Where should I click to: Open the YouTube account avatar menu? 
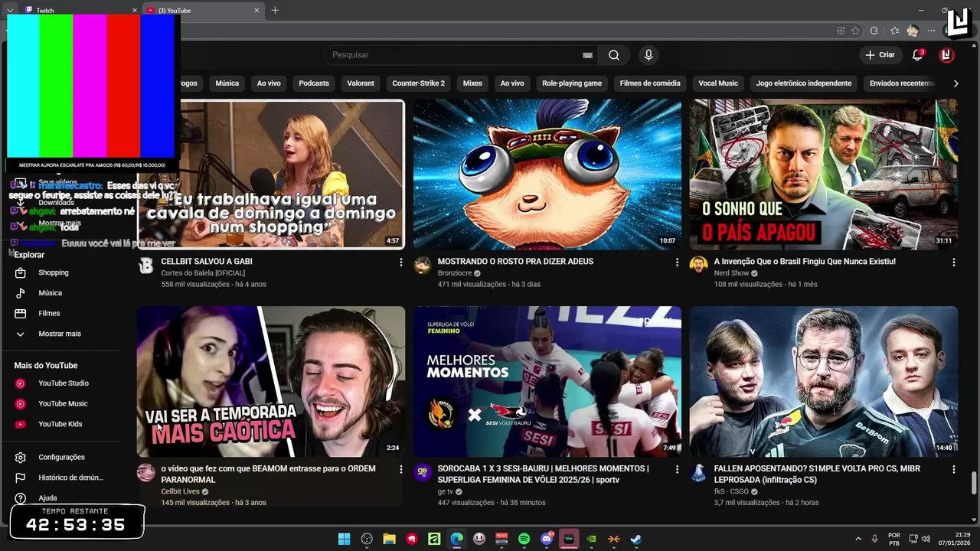pos(947,55)
